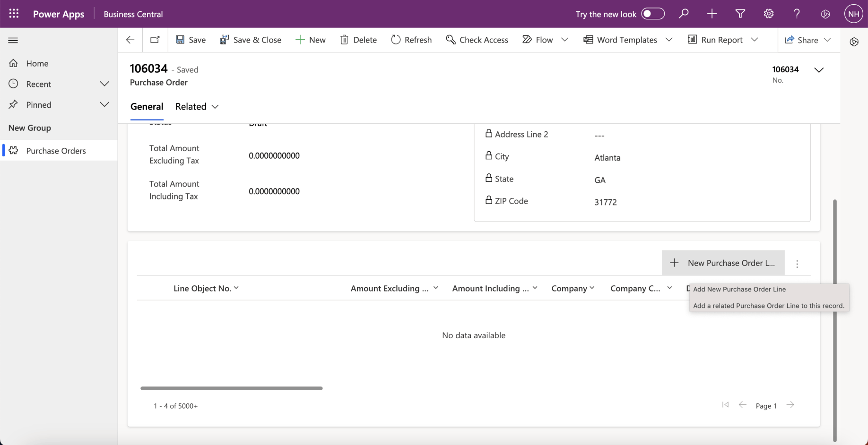Image resolution: width=868 pixels, height=445 pixels.
Task: Click the Delete toolbar button
Action: pos(358,40)
